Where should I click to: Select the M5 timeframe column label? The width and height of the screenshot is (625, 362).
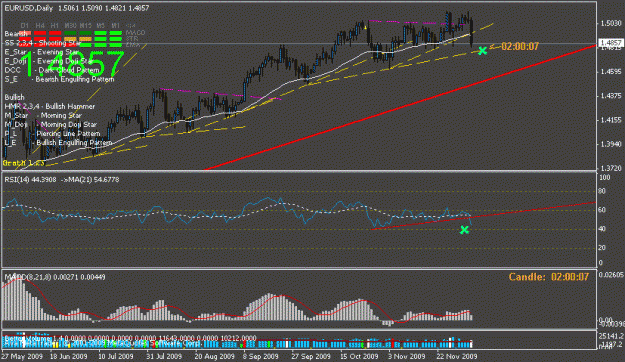(x=100, y=26)
